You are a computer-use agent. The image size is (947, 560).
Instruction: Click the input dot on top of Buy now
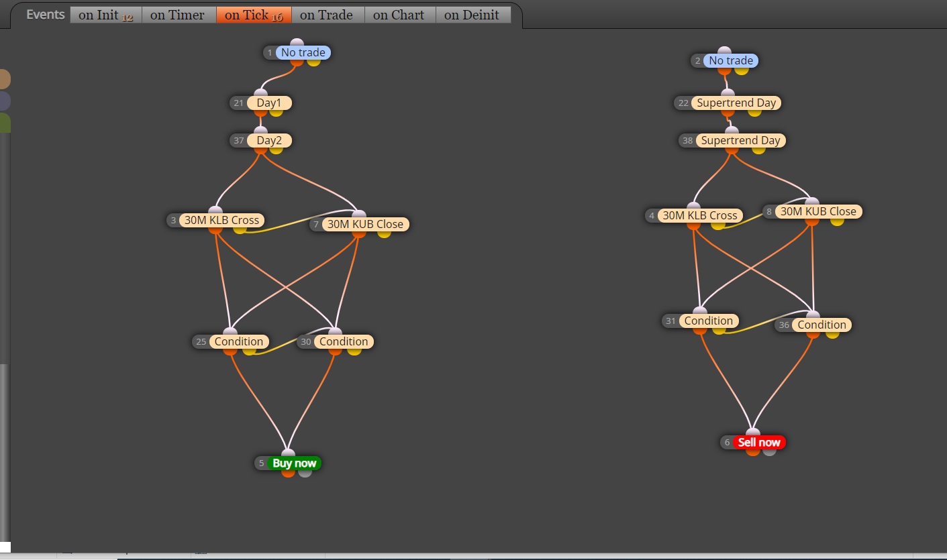(288, 454)
